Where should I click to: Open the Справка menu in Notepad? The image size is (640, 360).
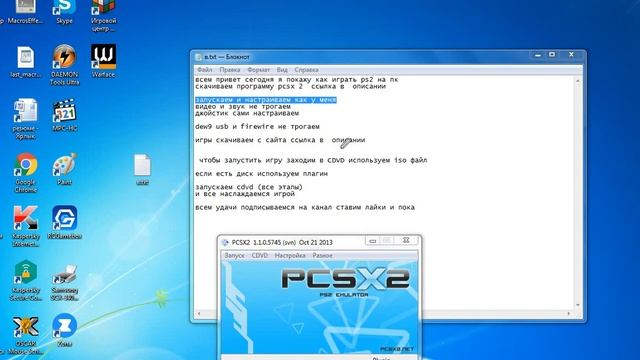click(306, 70)
